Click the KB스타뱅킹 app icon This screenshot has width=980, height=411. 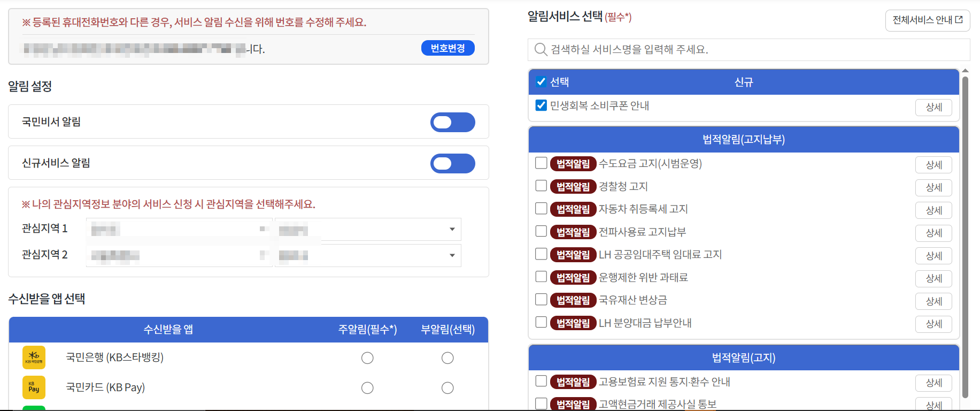tap(33, 357)
